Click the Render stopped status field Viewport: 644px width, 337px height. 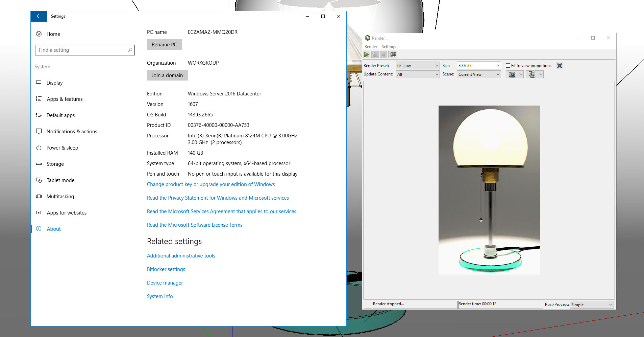coord(415,304)
